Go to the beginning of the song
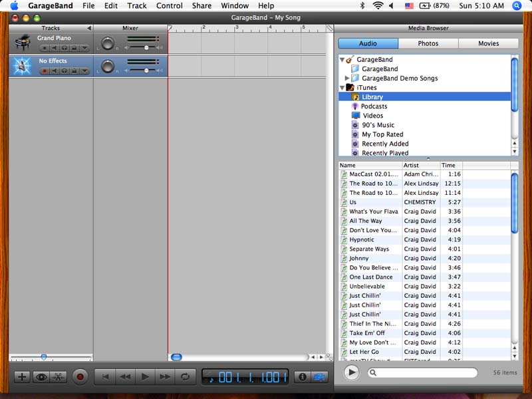 (x=105, y=377)
